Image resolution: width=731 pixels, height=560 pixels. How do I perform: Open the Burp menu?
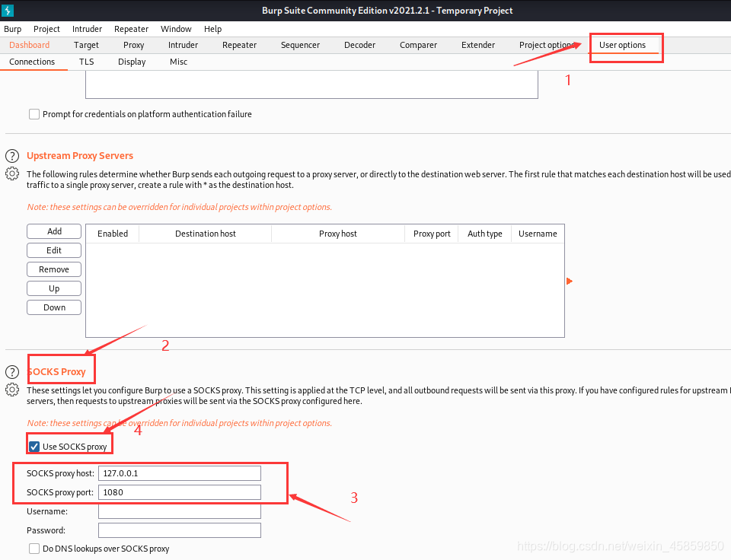tap(13, 29)
